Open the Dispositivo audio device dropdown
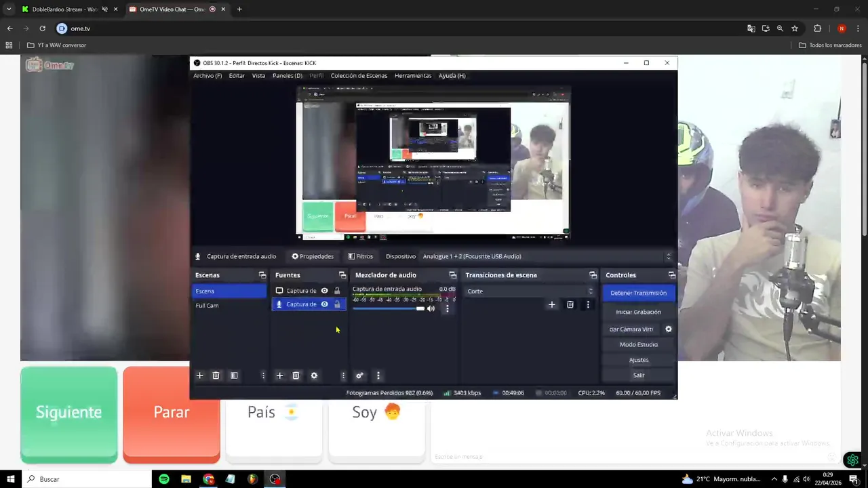This screenshot has width=868, height=488. click(546, 256)
